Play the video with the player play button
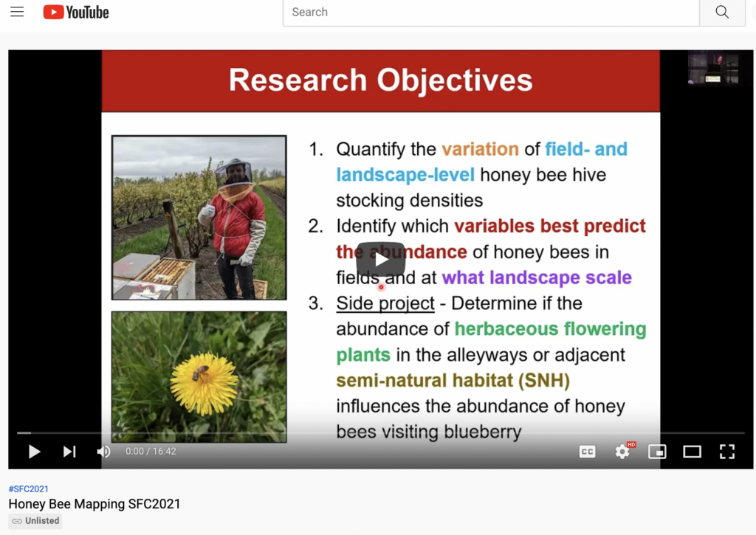The image size is (756, 535). 34,451
